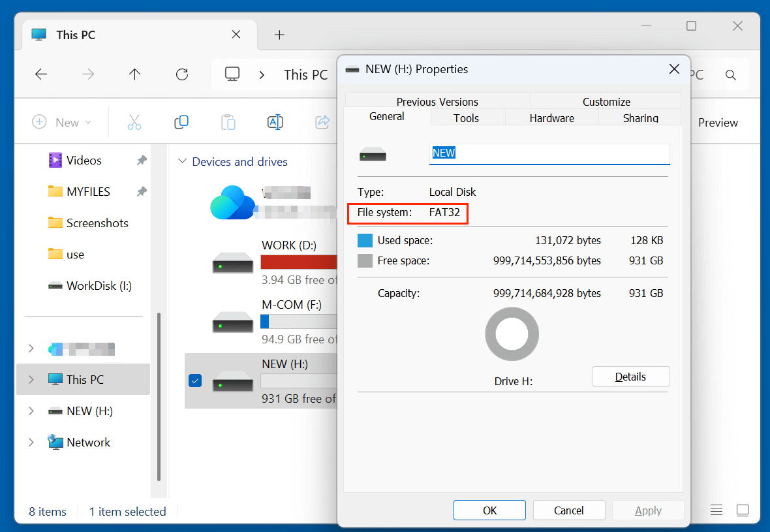Viewport: 770px width, 532px height.
Task: Open the Hardware tab in Properties
Action: pos(551,117)
